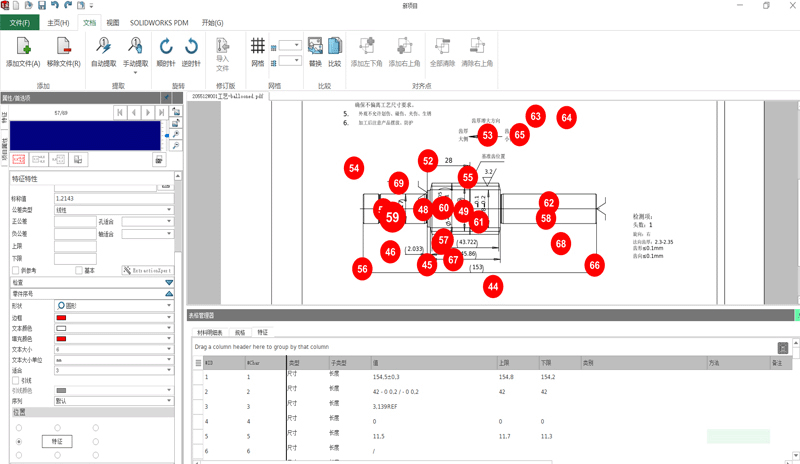Click the 特征 button in position section
800x464 pixels.
[x=56, y=441]
